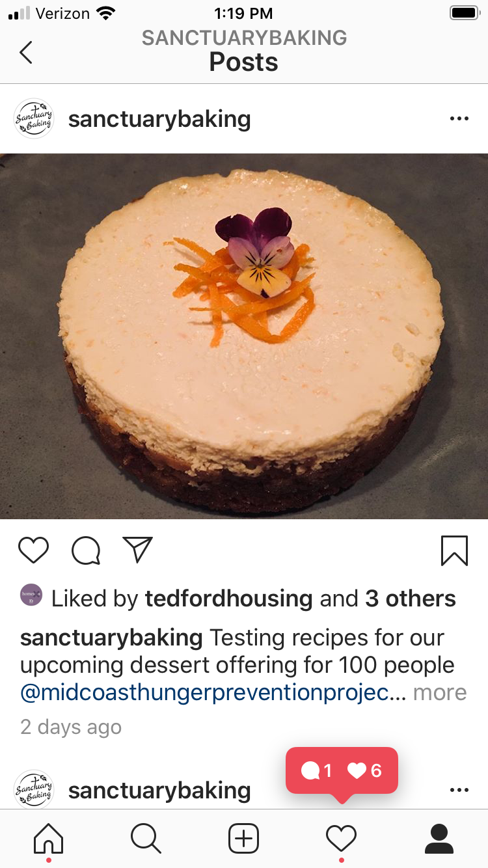This screenshot has height=868, width=488.
Task: Open comments with the speech bubble icon
Action: 86,551
